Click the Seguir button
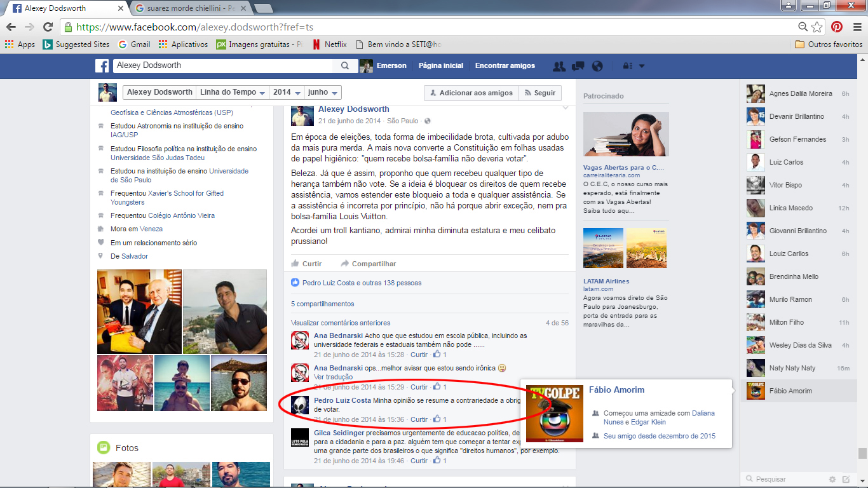868x488 pixels. [x=540, y=93]
